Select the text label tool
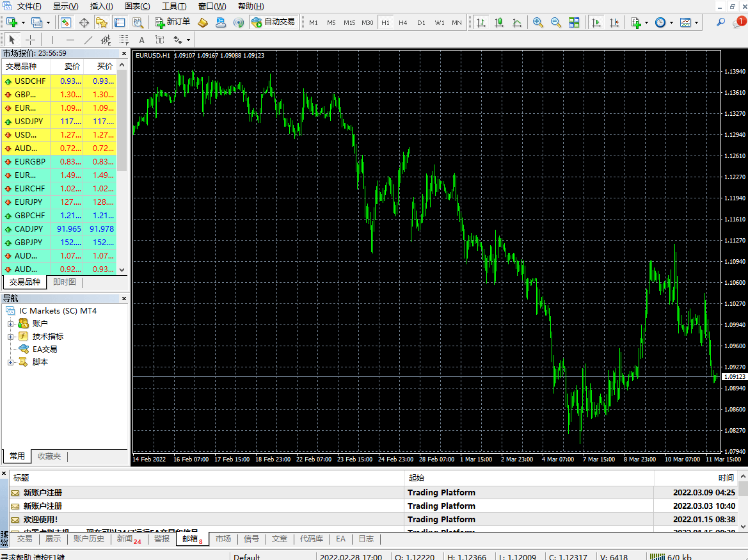 pyautogui.click(x=142, y=40)
